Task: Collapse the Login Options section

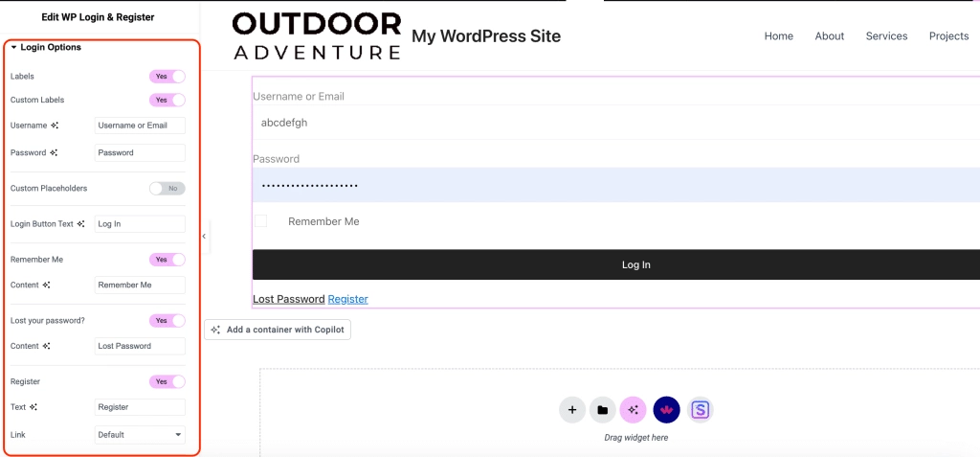Action: coord(14,47)
